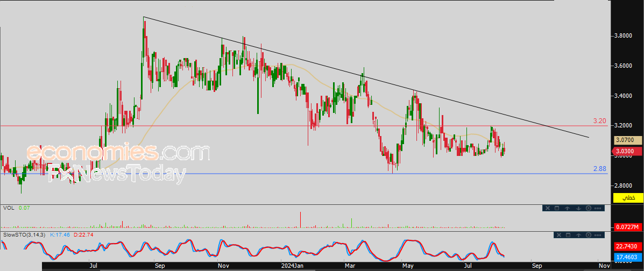Screen dimensions: 644x271
Task: Move the VOL panel up
Action: click(567, 208)
